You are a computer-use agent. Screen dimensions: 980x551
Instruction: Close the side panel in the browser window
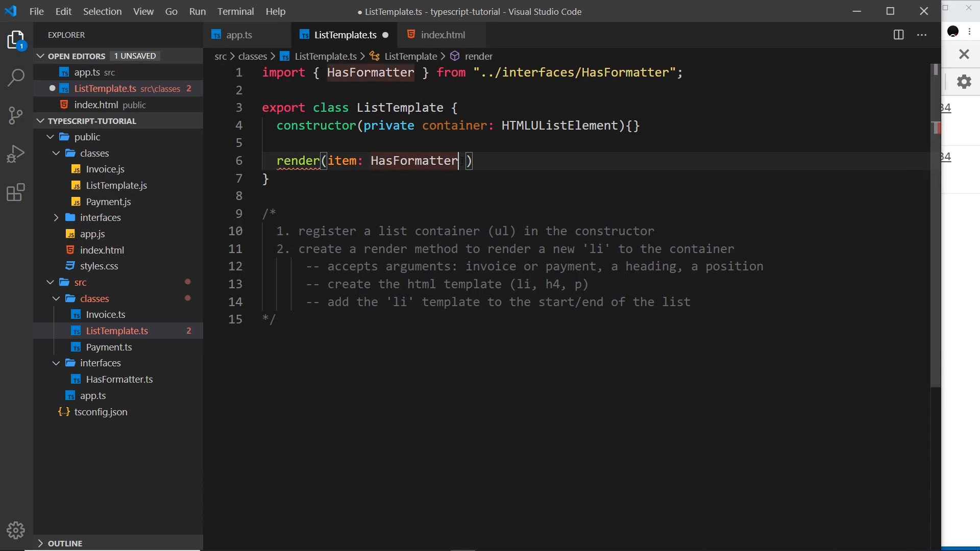[964, 54]
